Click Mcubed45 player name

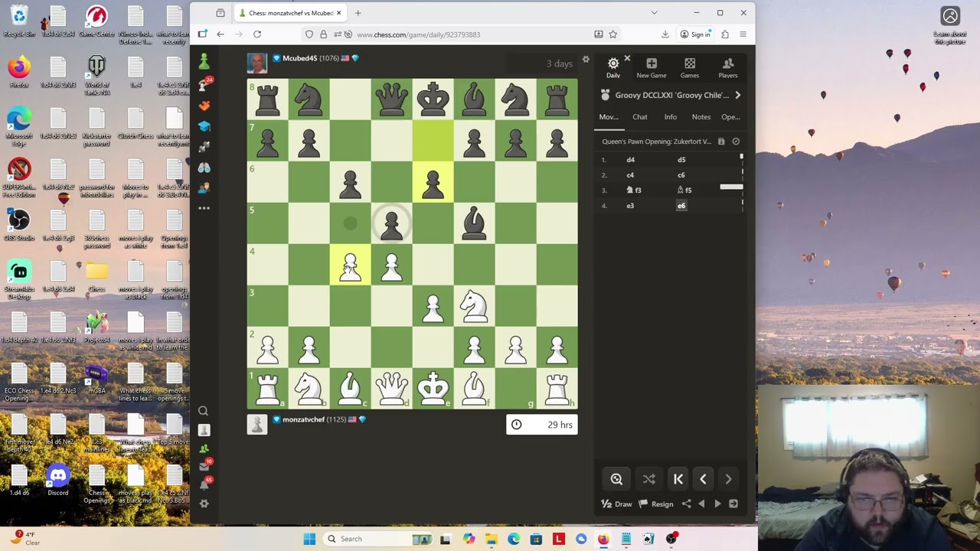(x=299, y=58)
